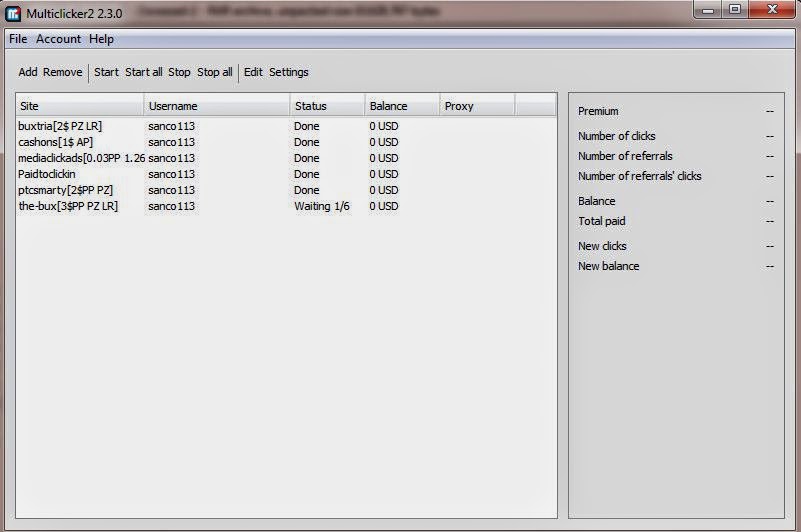The image size is (801, 532).
Task: Open the Help menu
Action: pos(101,39)
